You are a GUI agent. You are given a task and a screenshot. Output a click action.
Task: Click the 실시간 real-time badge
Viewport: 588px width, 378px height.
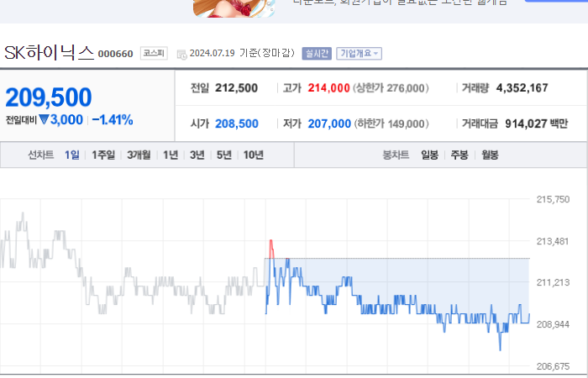coord(317,54)
